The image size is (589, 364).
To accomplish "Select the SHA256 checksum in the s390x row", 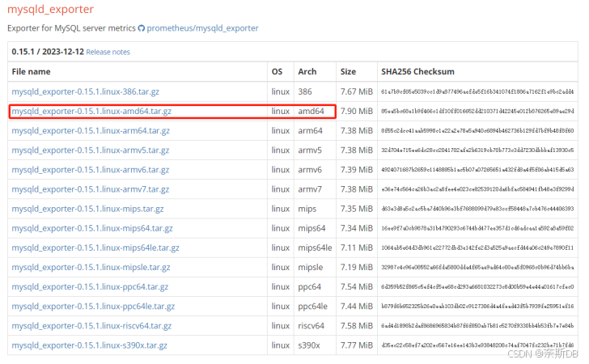I will tap(477, 345).
